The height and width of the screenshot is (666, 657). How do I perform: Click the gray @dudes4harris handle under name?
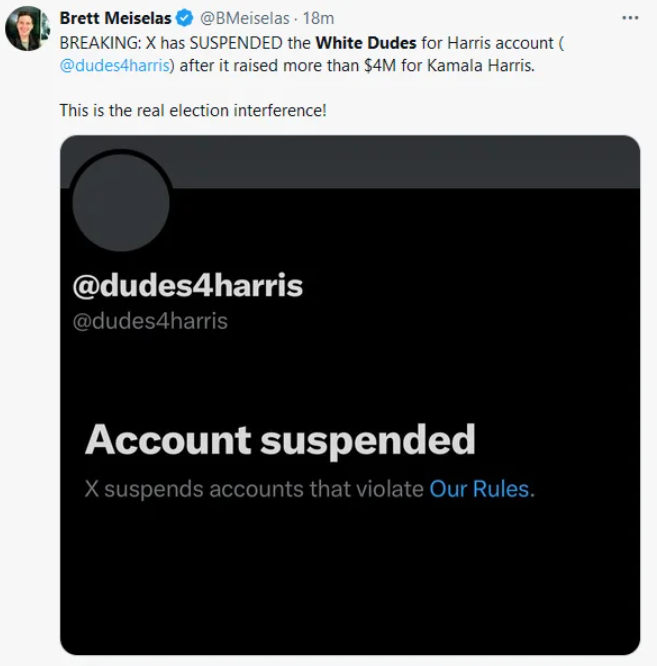(150, 321)
